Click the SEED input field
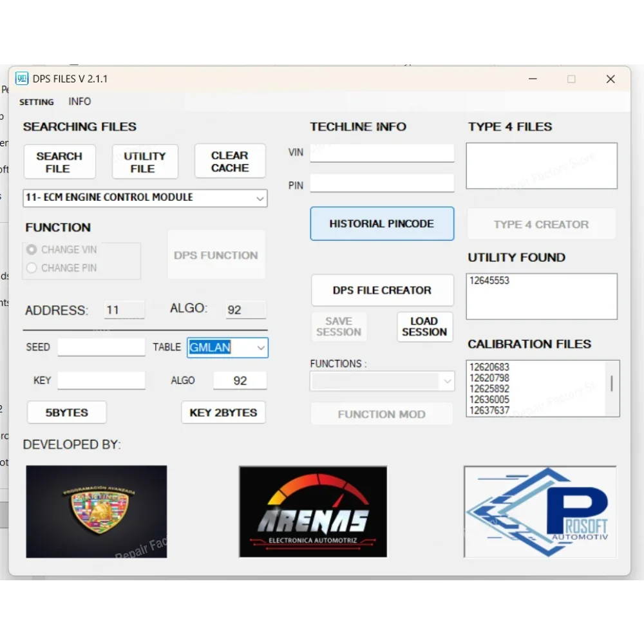The height and width of the screenshot is (644, 644). coord(102,347)
